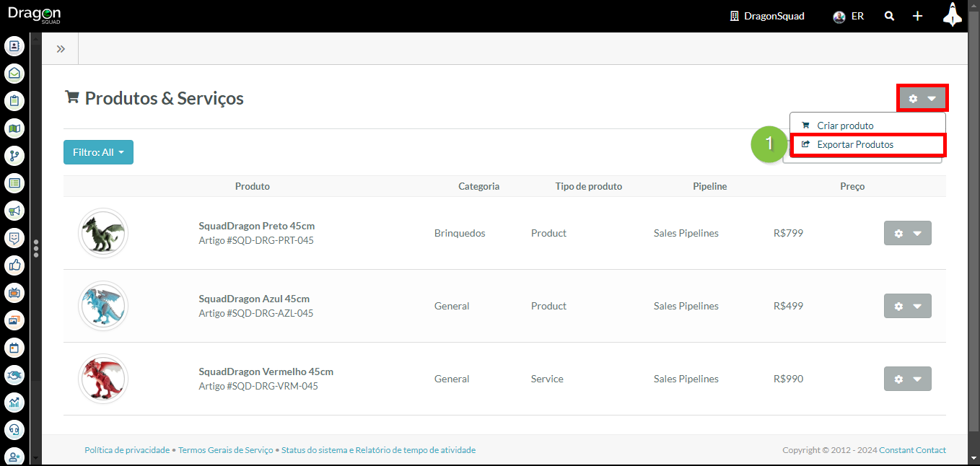
Task: Open the handshake deals icon
Action: (x=14, y=375)
